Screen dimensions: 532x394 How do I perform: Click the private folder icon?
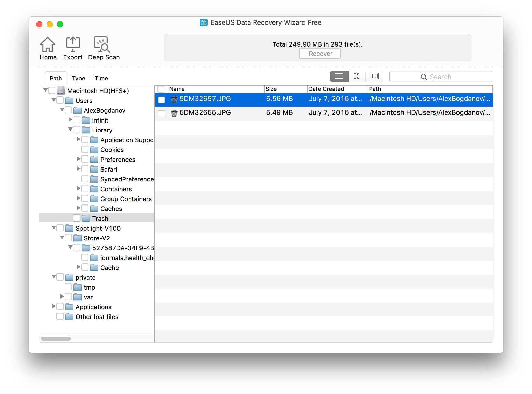tap(69, 277)
